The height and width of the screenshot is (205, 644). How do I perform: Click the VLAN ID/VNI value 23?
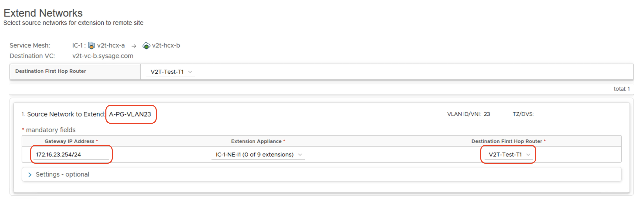(487, 114)
